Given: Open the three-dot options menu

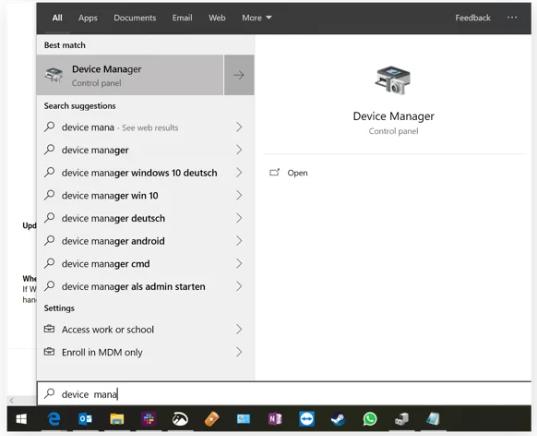Looking at the screenshot, I should [x=512, y=17].
